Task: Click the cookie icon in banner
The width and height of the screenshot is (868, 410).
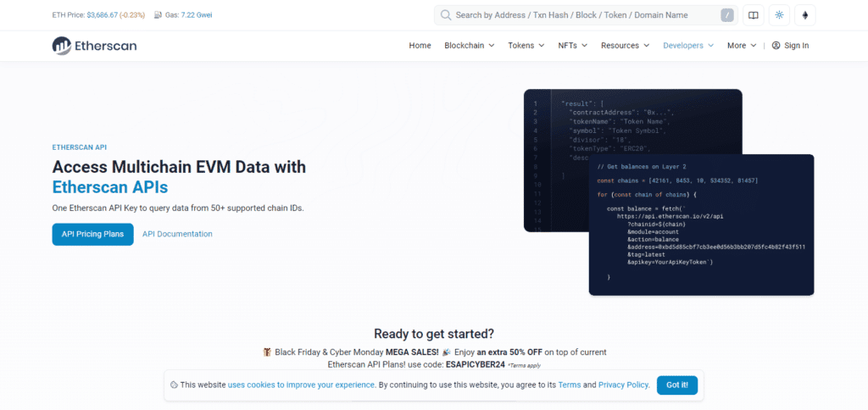Action: click(174, 385)
